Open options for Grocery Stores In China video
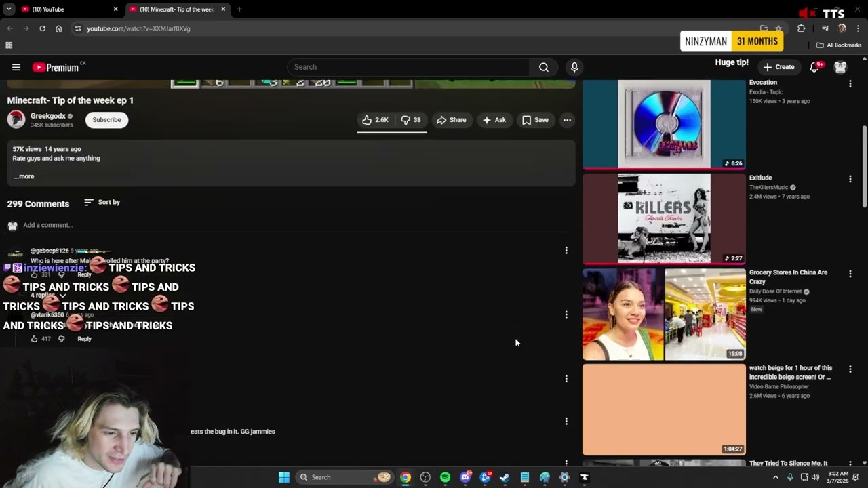Viewport: 868px width, 488px height. tap(850, 274)
